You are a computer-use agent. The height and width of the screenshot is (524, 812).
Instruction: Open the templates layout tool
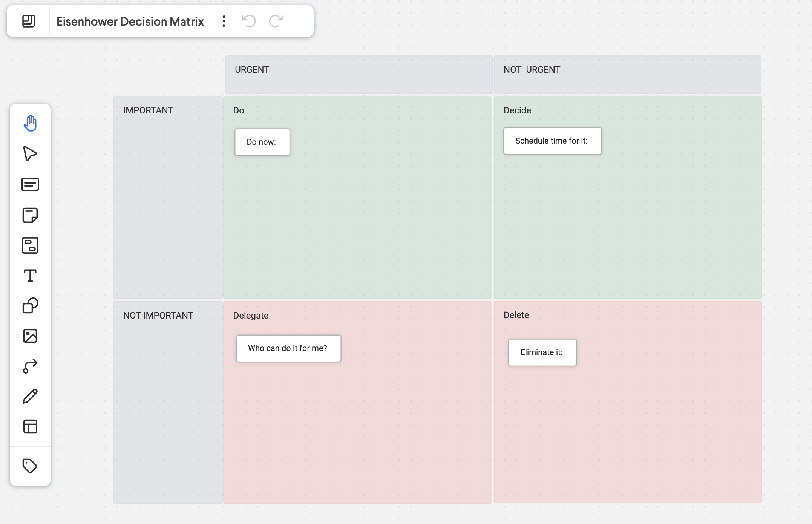[x=30, y=426]
